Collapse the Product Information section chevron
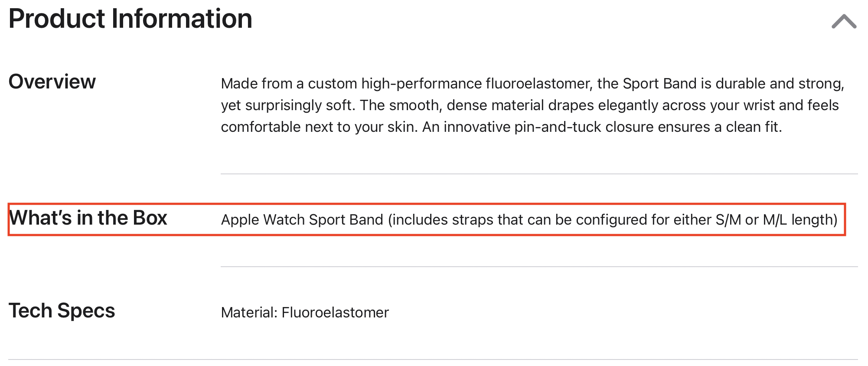 (x=844, y=21)
